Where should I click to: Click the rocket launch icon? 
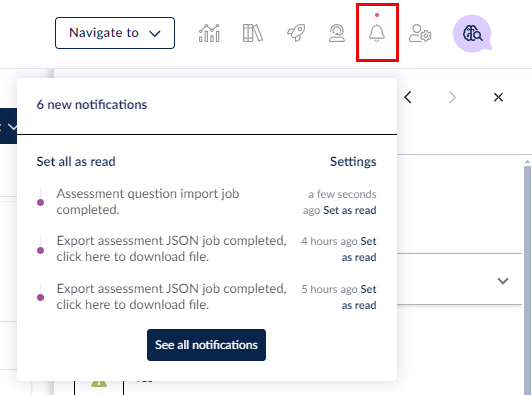point(296,33)
